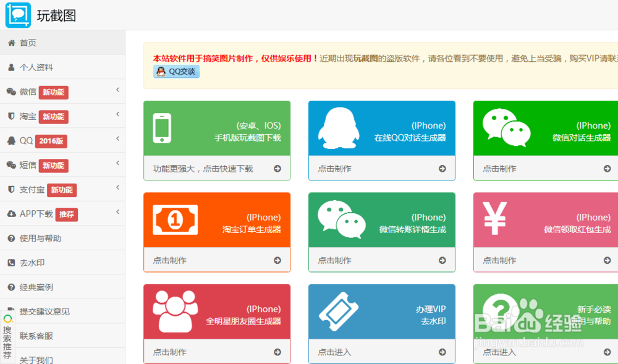Click the shield icon beside 支付宝
This screenshot has width=618, height=364.
pos(11,190)
